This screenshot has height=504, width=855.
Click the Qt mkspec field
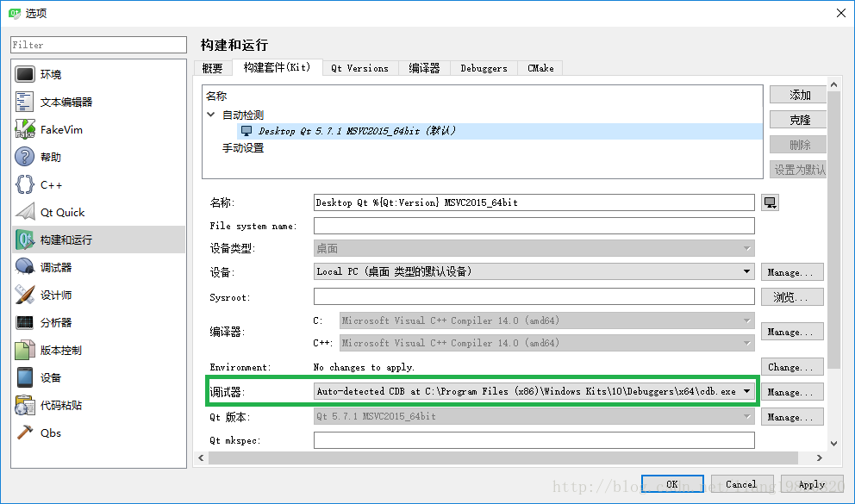click(x=534, y=440)
